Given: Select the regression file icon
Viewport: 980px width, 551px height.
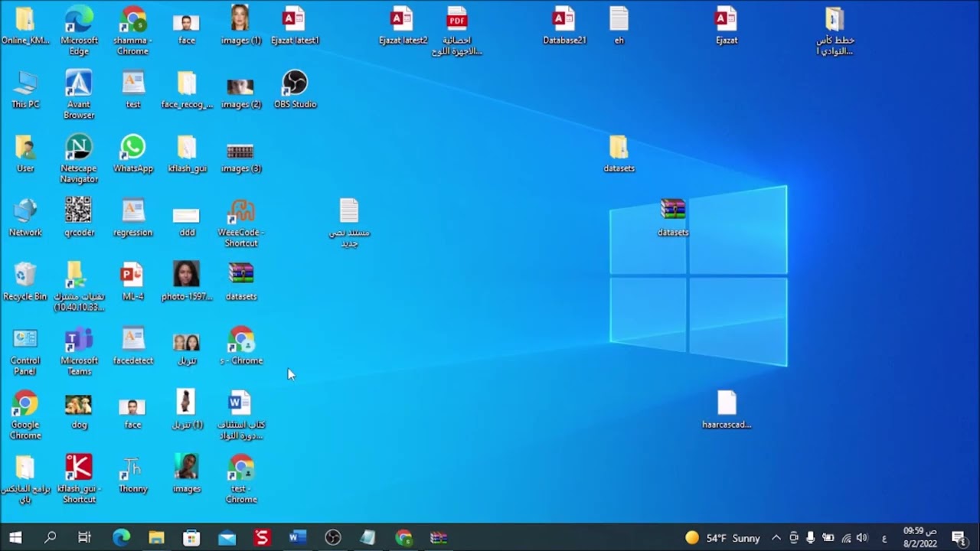Looking at the screenshot, I should (133, 218).
